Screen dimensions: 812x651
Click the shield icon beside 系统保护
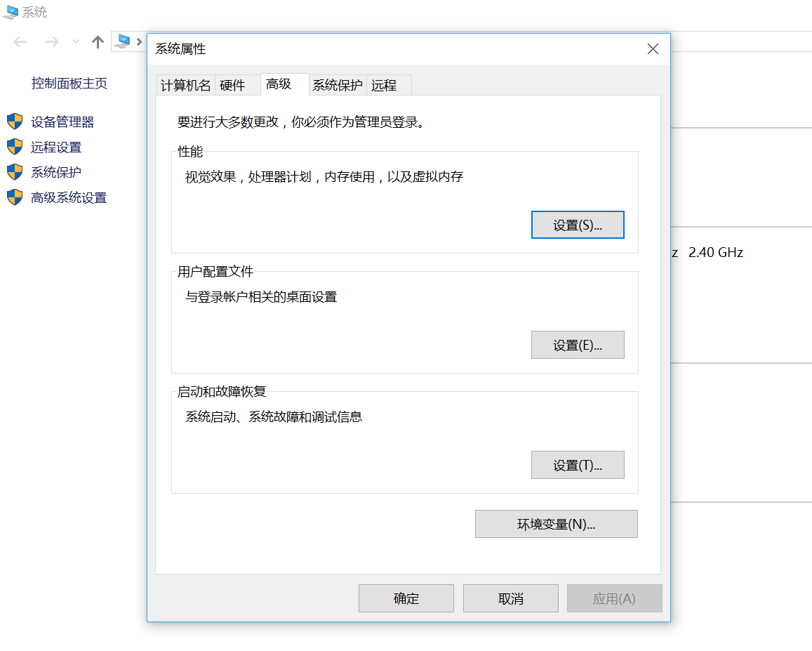15,172
